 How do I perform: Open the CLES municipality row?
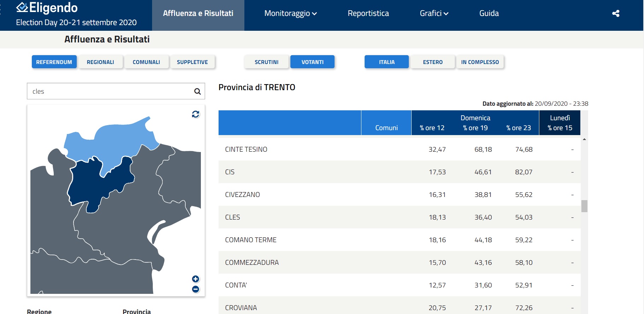233,217
